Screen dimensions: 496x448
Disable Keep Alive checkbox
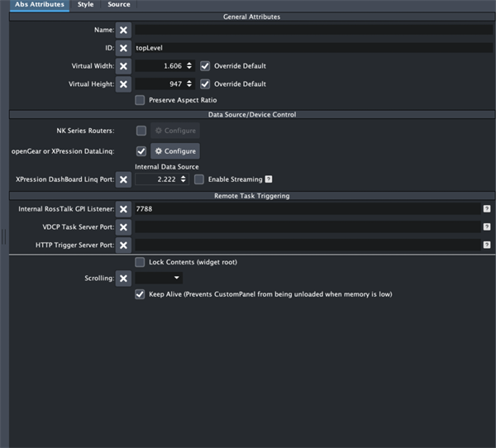[141, 293]
